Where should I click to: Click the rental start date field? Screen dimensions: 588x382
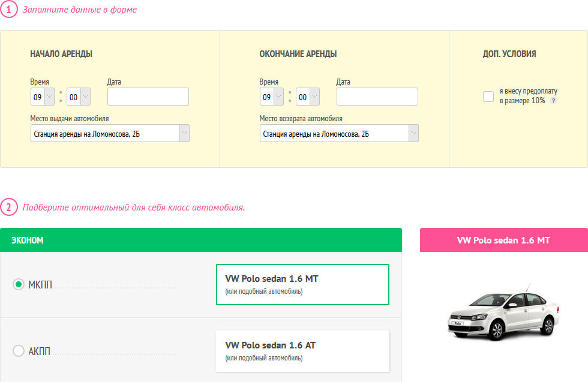(148, 97)
